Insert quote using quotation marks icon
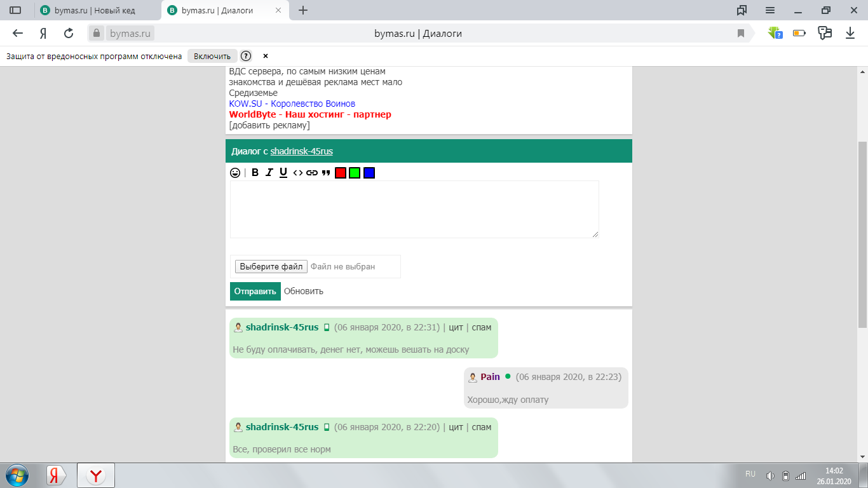 [326, 172]
